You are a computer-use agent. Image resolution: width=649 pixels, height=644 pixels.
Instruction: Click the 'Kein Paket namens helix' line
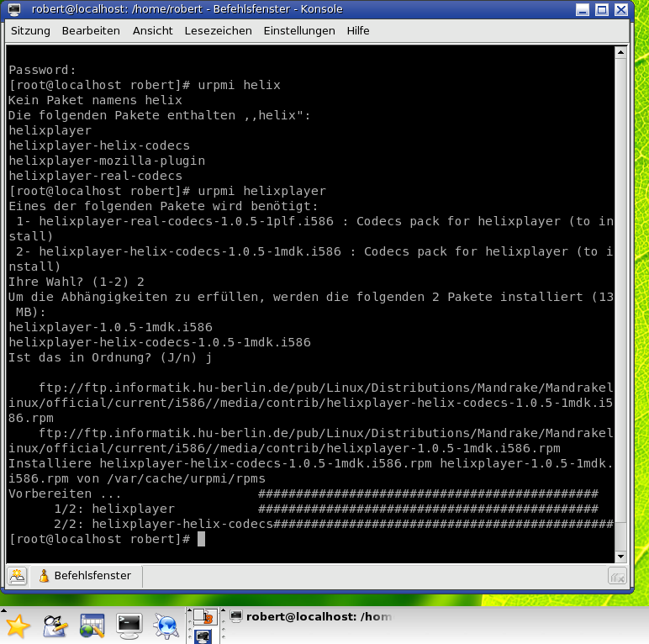click(x=95, y=100)
